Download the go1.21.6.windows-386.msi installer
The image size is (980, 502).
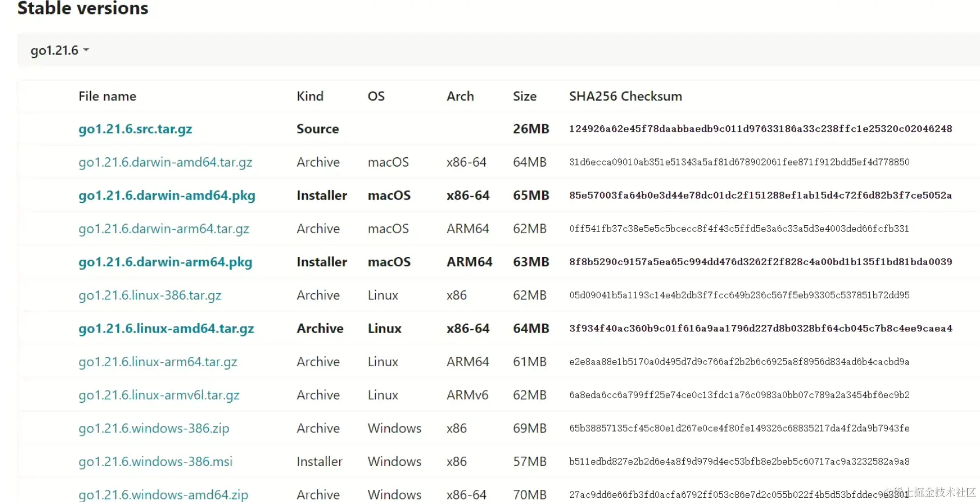155,461
